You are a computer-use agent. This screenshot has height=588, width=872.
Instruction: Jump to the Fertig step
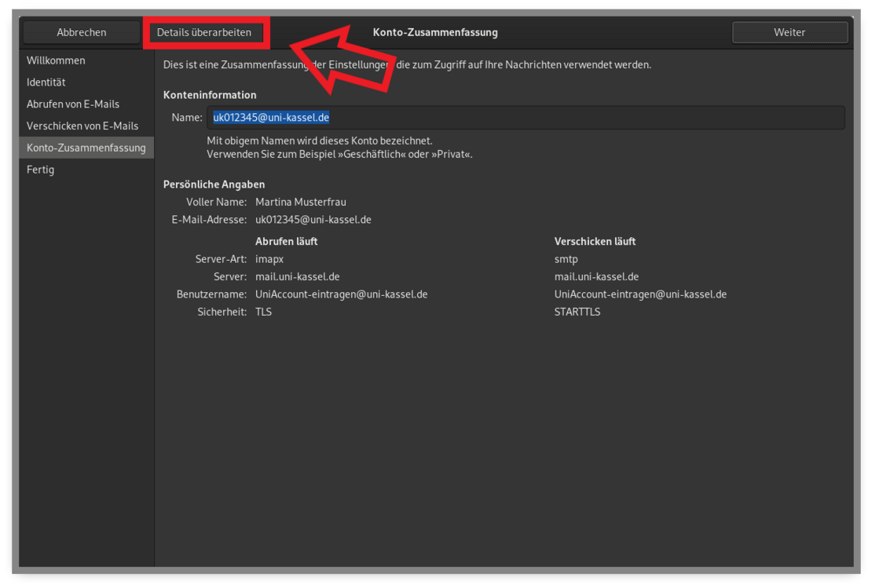(x=41, y=170)
